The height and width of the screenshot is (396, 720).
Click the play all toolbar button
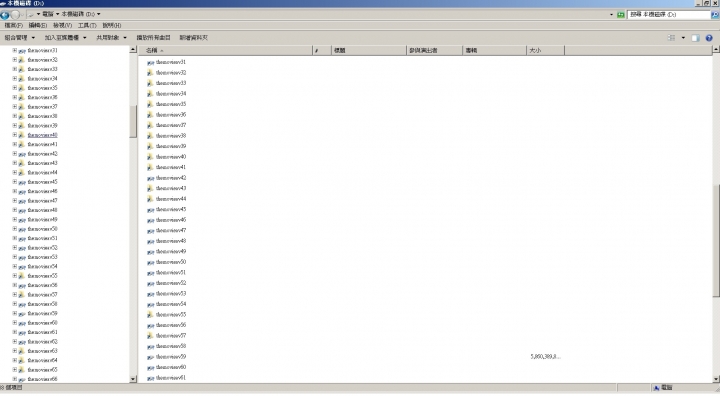pos(153,38)
